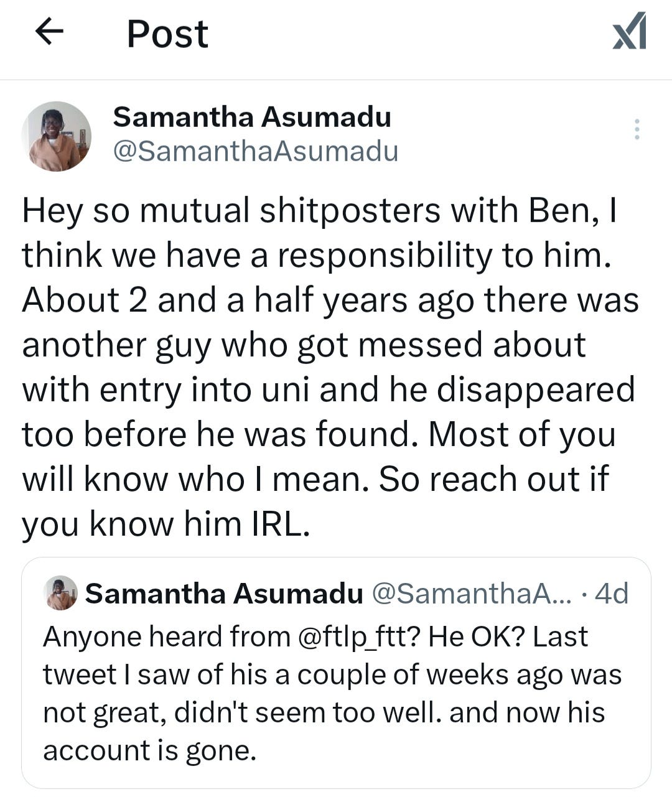This screenshot has width=672, height=797.
Task: Click the author name above the main post
Action: [x=252, y=117]
